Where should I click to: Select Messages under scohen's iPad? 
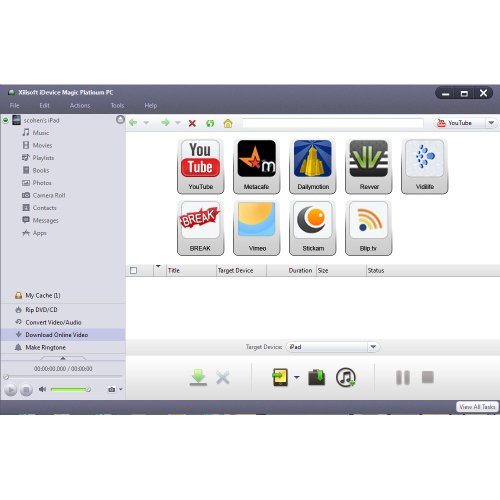45,220
